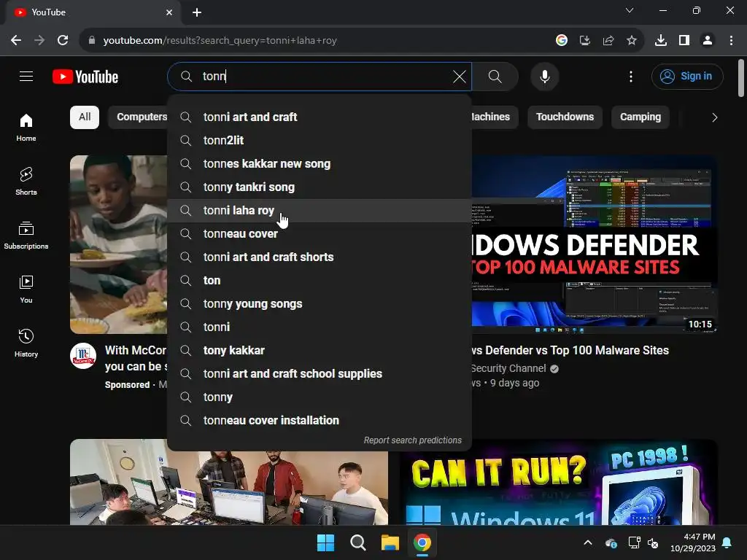The height and width of the screenshot is (560, 747).
Task: Select the All filter chip
Action: point(85,117)
